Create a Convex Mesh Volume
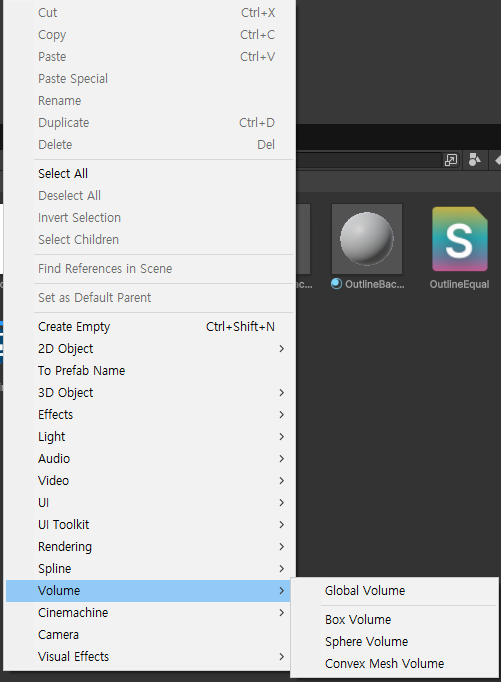Image resolution: width=501 pixels, height=682 pixels. pos(395,664)
